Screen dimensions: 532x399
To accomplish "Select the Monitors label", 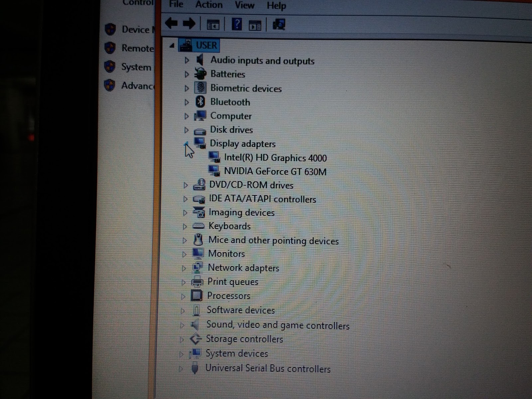I will [x=226, y=254].
